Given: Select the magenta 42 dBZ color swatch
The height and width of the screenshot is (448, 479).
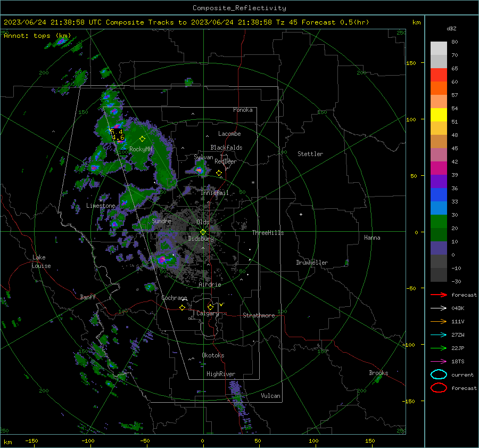Looking at the screenshot, I should tap(439, 168).
